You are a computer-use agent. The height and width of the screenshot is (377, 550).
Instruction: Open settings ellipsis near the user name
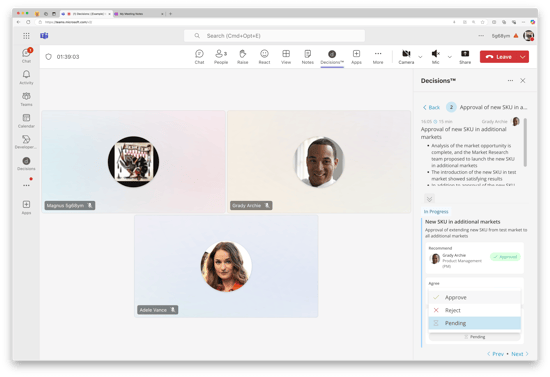click(481, 36)
